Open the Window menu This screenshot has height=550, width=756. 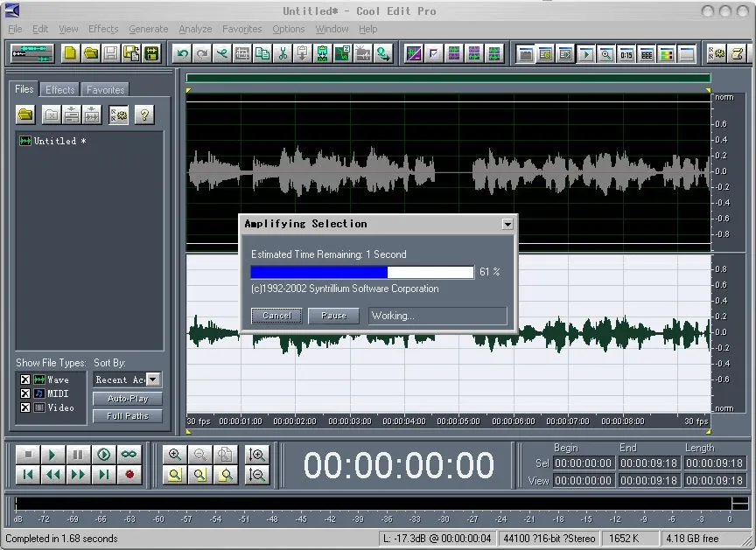tap(332, 29)
